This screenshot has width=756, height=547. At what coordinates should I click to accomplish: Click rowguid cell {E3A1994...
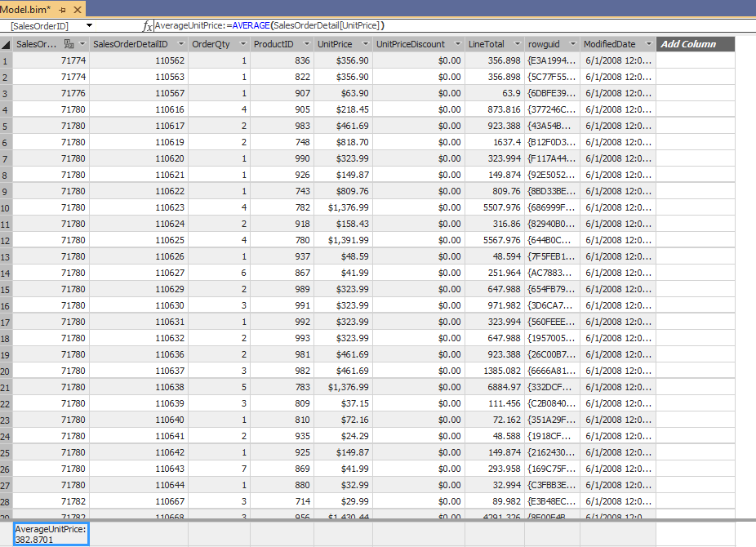tap(552, 60)
